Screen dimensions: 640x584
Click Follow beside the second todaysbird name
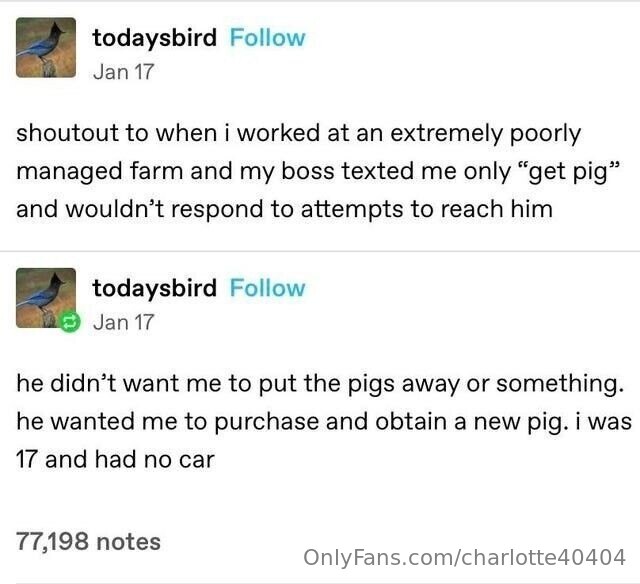coord(267,288)
